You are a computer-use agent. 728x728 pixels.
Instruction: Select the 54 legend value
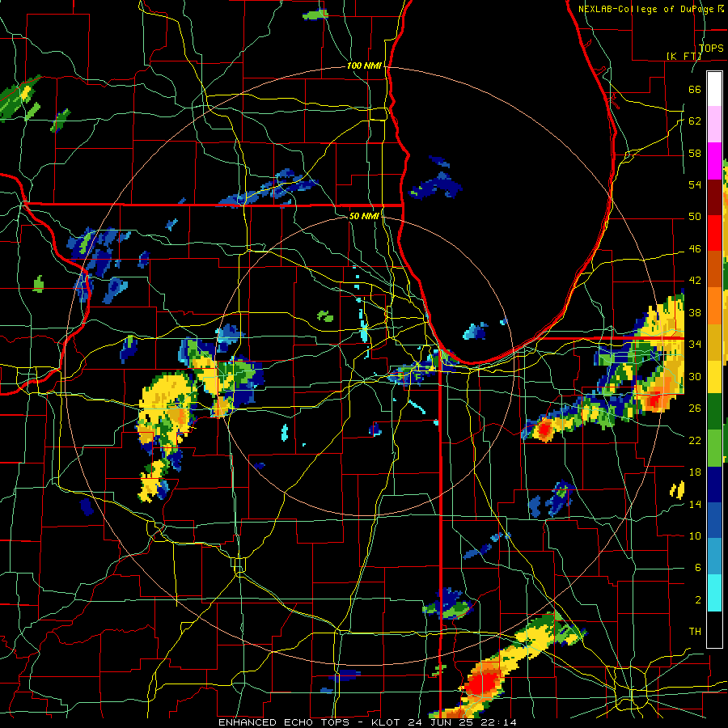(695, 184)
